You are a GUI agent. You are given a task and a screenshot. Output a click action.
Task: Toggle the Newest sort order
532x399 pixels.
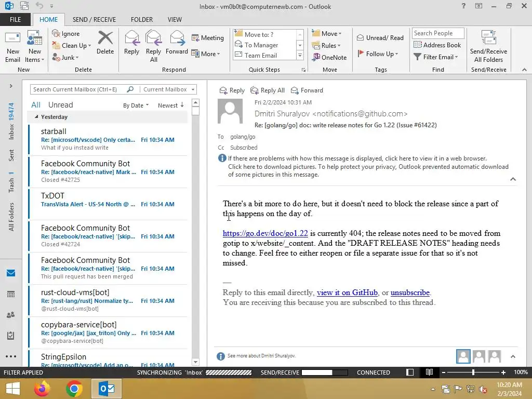click(171, 105)
